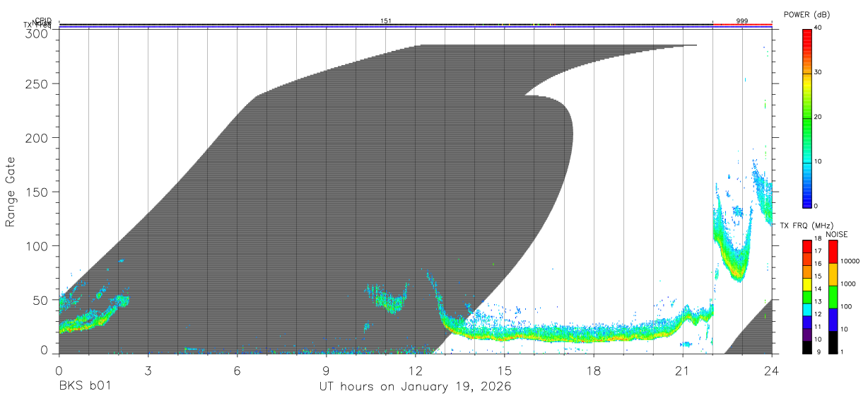Click the 200 range gate tick label
The image size is (868, 401).
[x=37, y=138]
